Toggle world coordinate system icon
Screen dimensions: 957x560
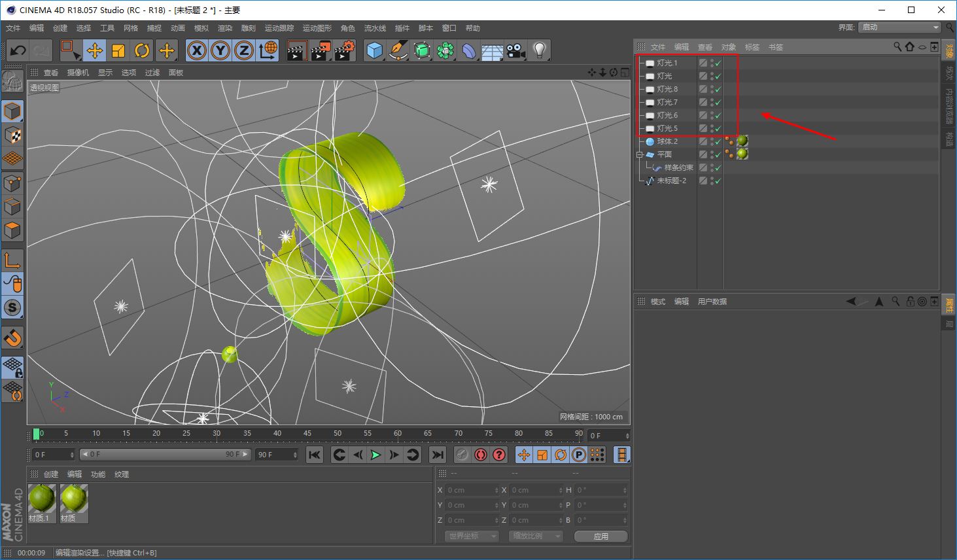tap(268, 50)
